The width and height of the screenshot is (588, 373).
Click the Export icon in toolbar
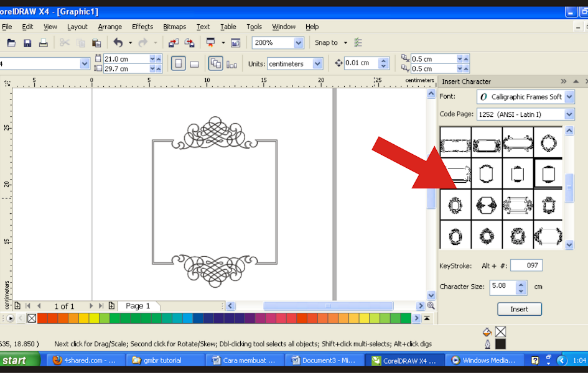[x=189, y=43]
